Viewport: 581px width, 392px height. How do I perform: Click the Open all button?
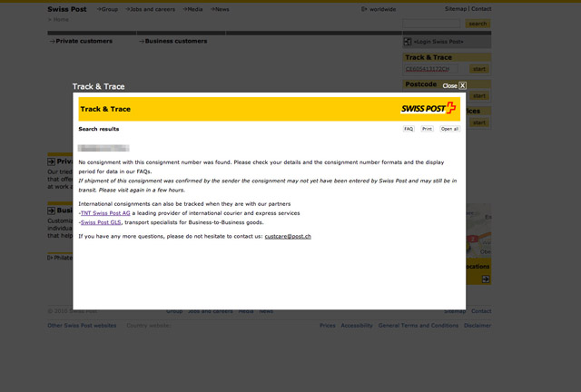point(450,129)
